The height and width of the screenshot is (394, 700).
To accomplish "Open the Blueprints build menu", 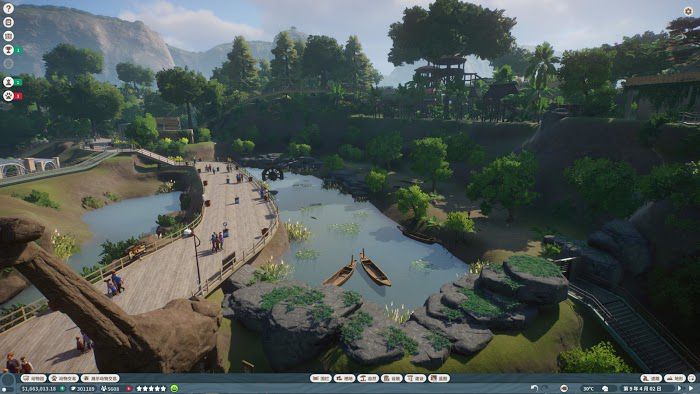I will (x=439, y=378).
